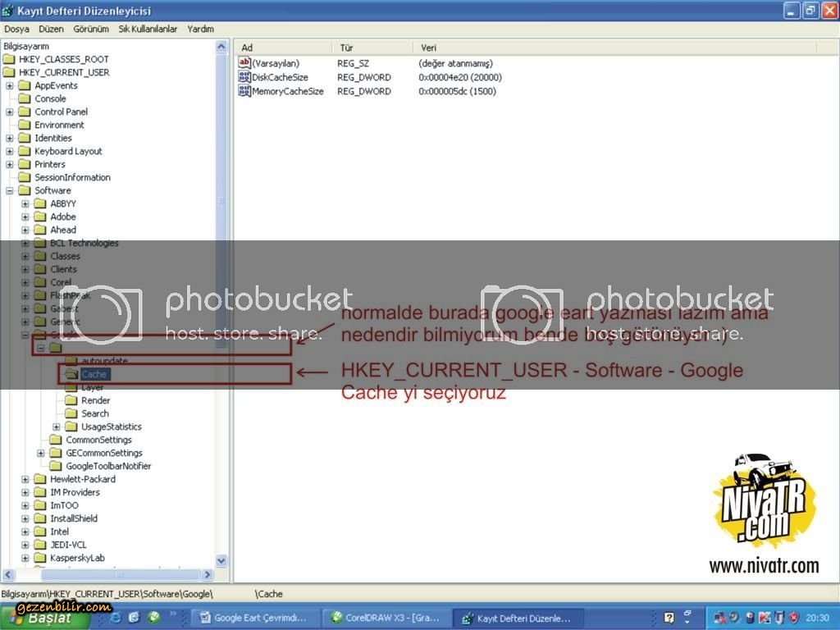This screenshot has height=630, width=840.
Task: Collapse the Software registry key
Action: coord(10,190)
